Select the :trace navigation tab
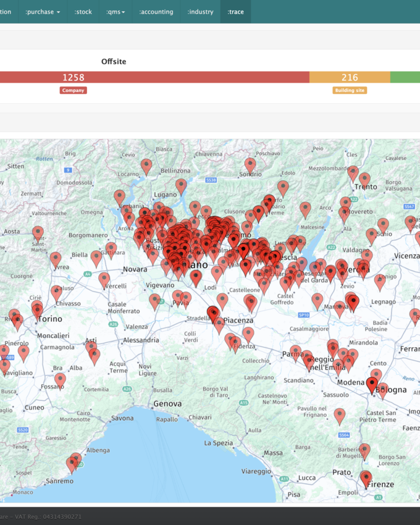Viewport: 420px width, 525px height. tap(235, 12)
